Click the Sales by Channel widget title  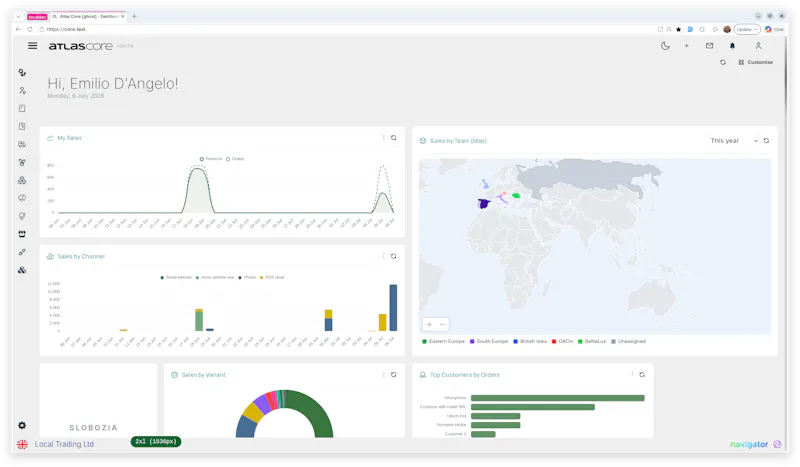[x=81, y=256]
